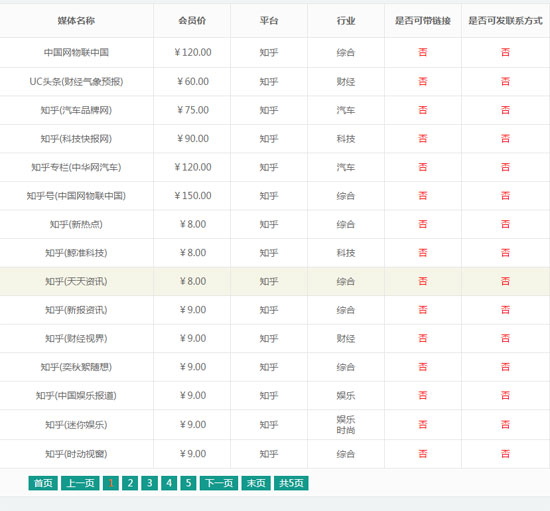
Task: Click the 共5页 total pages label
Action: [x=291, y=483]
